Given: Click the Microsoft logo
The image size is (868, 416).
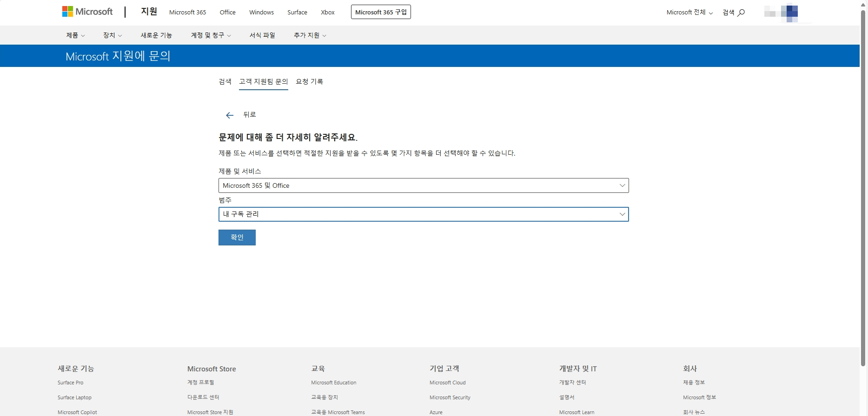Looking at the screenshot, I should [x=87, y=12].
